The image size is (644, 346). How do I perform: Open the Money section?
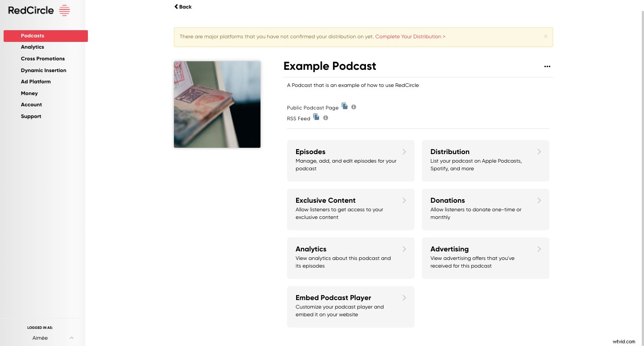click(x=29, y=93)
